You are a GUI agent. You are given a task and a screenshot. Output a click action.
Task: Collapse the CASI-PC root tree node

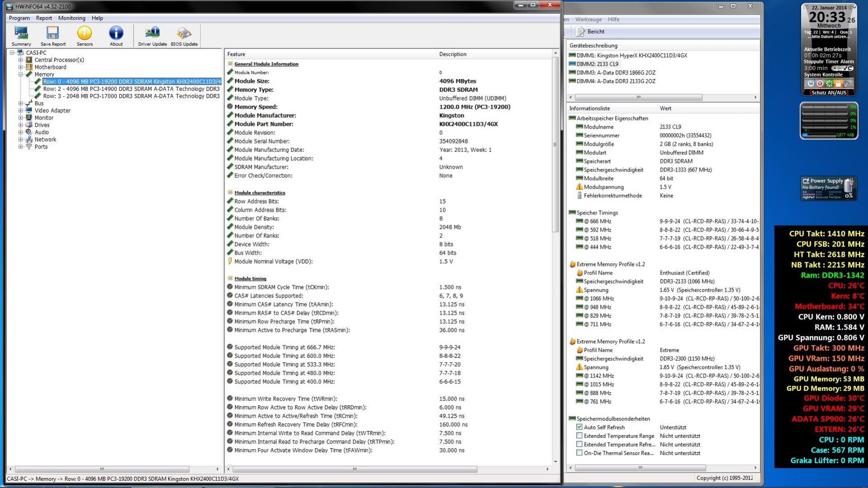click(12, 52)
